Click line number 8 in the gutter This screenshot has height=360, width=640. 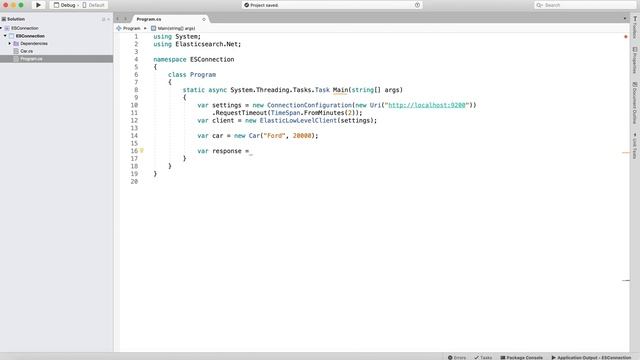tap(136, 90)
